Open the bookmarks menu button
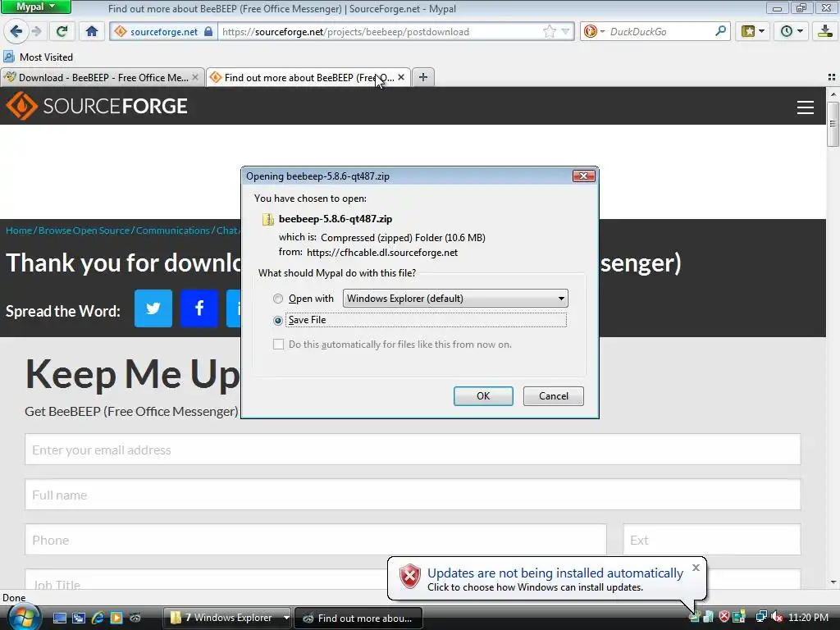Screen dimensions: 840x630 [x=753, y=32]
